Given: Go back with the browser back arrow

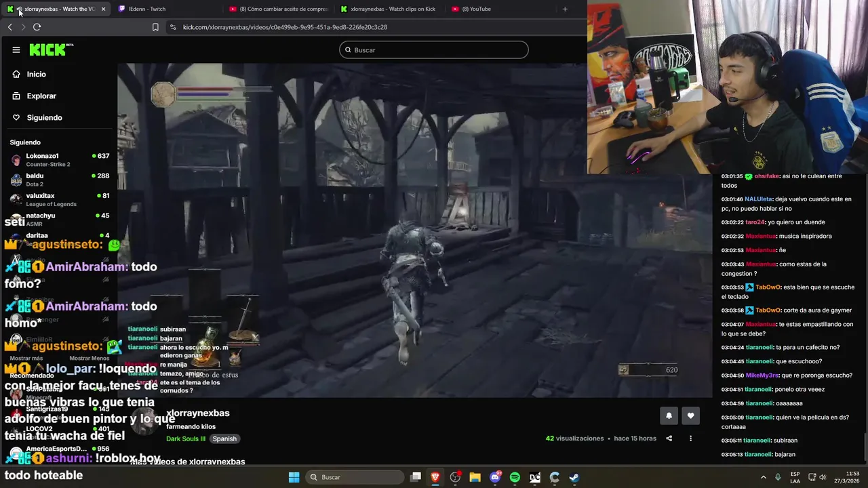Looking at the screenshot, I should click(9, 27).
